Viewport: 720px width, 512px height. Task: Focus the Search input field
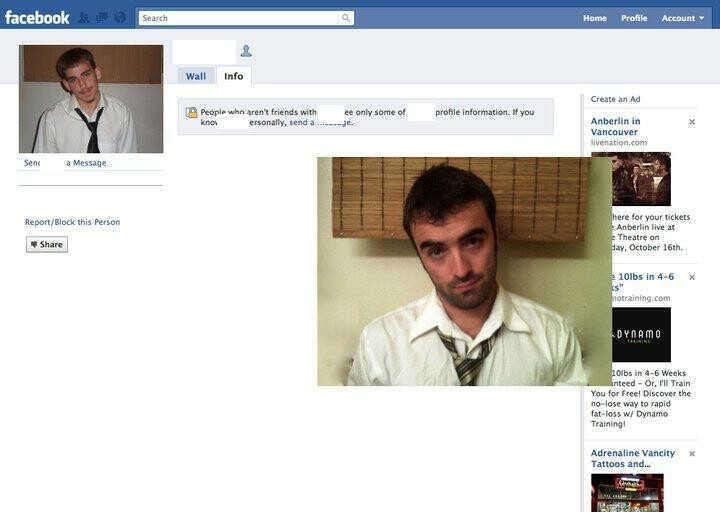[x=238, y=18]
